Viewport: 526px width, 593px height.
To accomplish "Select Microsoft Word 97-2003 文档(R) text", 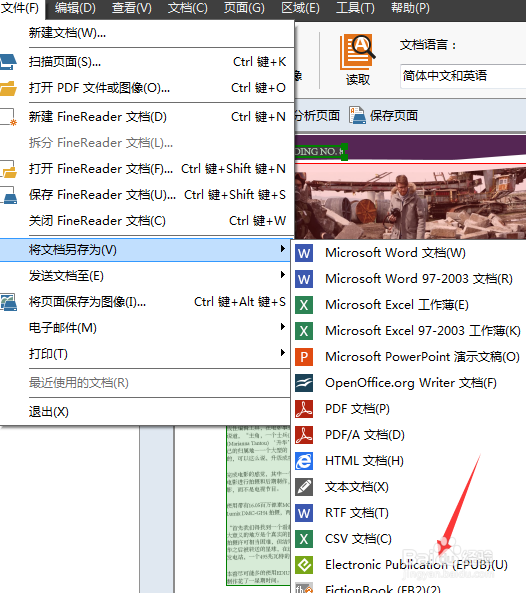I will [x=419, y=279].
